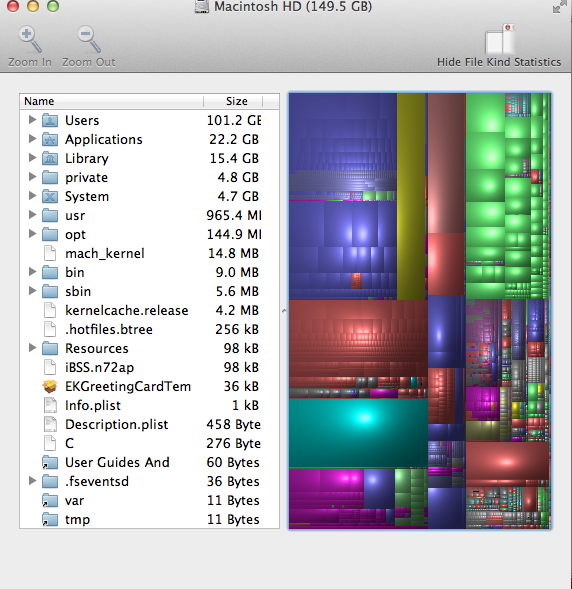Select the System folder icon

coord(50,196)
